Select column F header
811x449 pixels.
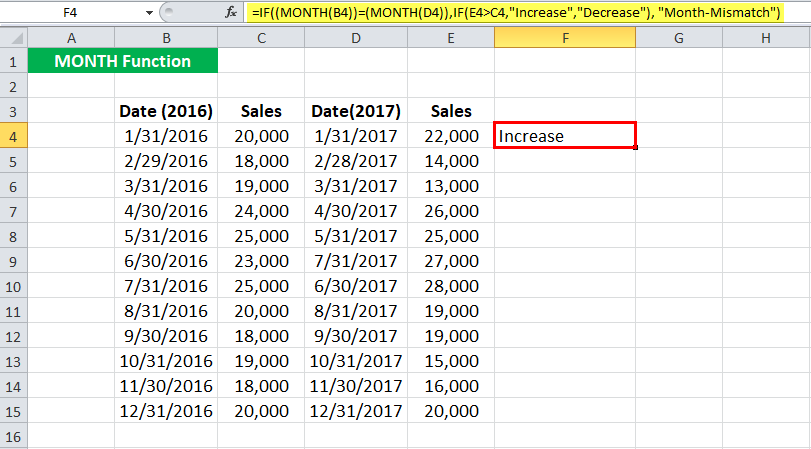click(x=565, y=38)
